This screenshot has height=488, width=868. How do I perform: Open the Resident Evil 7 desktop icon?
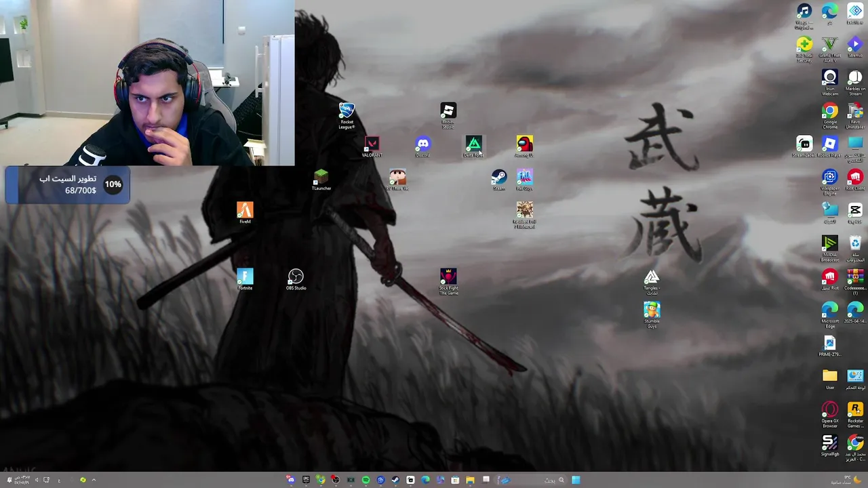(x=524, y=216)
